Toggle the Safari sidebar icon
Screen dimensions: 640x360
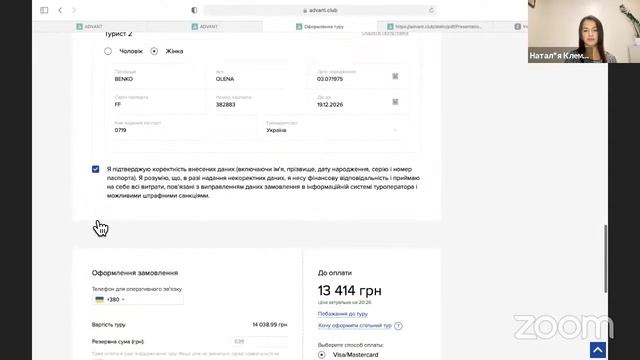click(44, 10)
